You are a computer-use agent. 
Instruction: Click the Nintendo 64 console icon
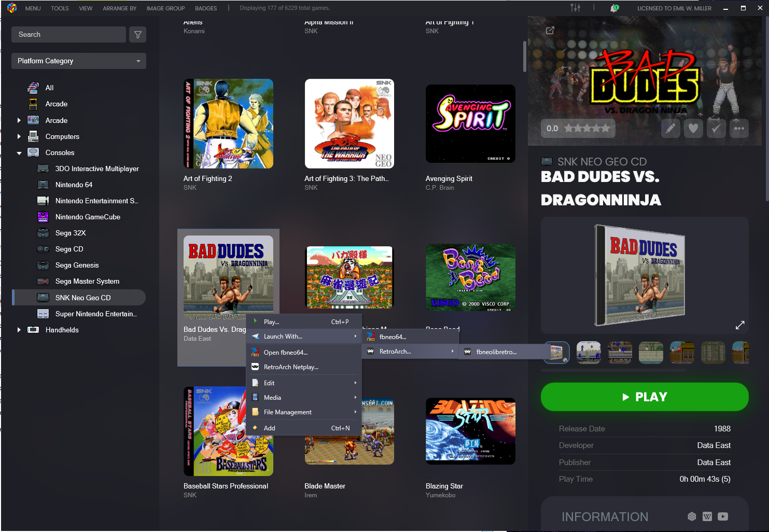[43, 185]
